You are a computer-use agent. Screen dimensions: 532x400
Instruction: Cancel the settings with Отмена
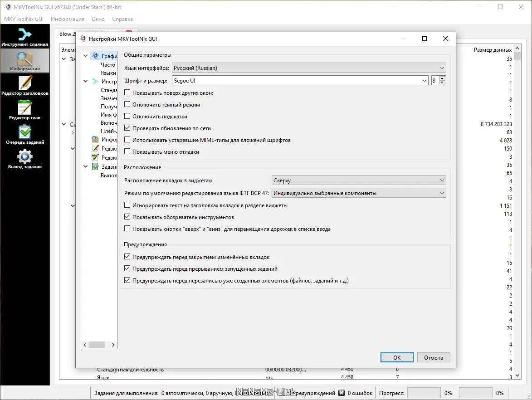(x=434, y=357)
